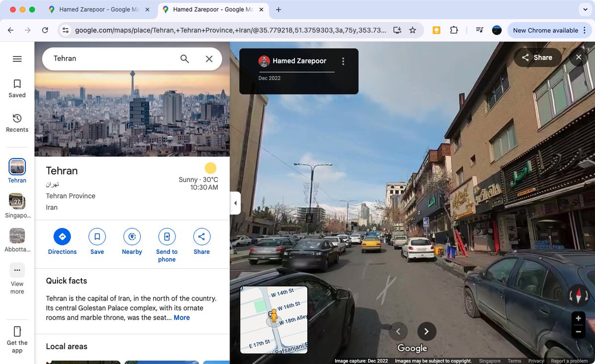Go to previous Street View photo

click(398, 332)
